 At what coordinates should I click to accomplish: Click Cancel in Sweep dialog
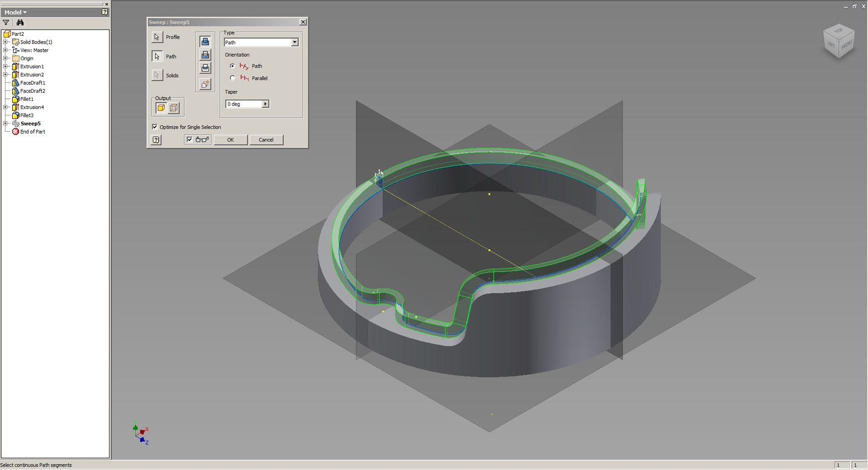point(266,140)
